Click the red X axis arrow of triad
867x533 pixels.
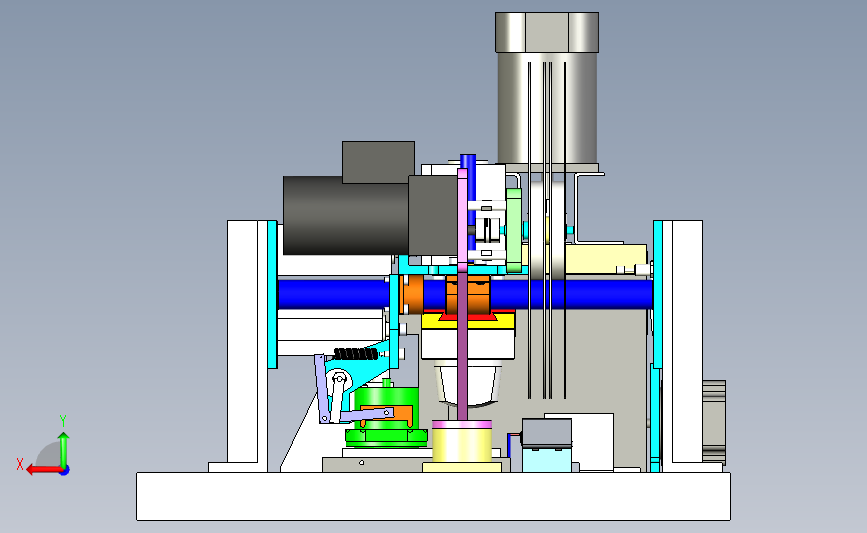(43, 470)
